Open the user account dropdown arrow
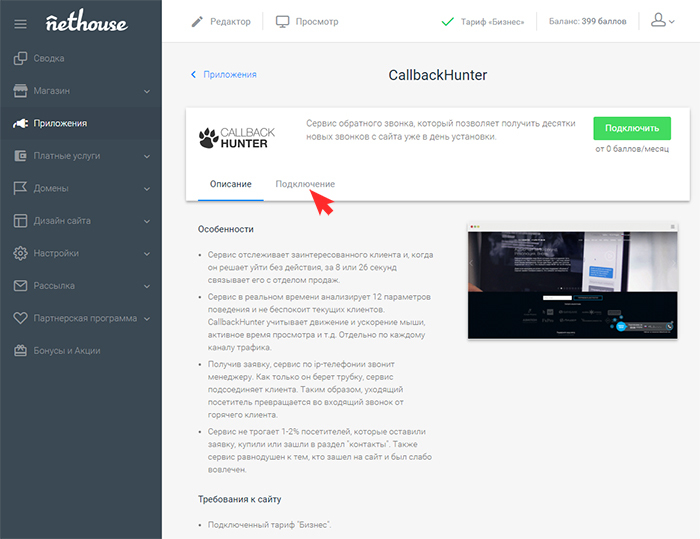Viewport: 700px width, 539px height. tap(672, 21)
